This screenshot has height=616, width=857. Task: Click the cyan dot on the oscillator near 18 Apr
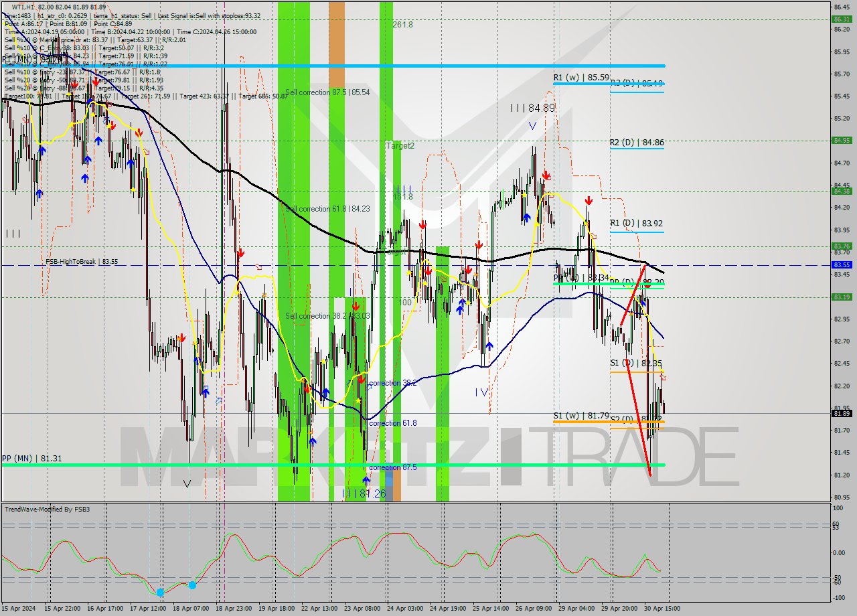click(192, 585)
